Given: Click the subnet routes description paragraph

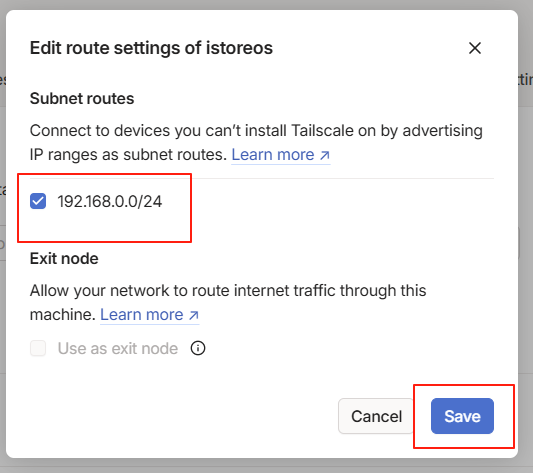Looking at the screenshot, I should (x=256, y=142).
